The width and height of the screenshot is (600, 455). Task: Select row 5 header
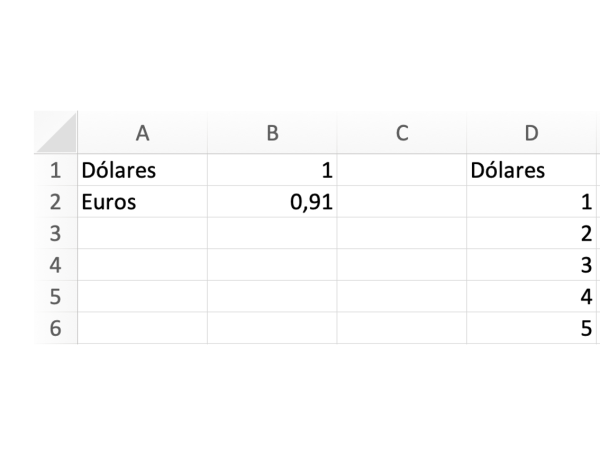tap(55, 297)
